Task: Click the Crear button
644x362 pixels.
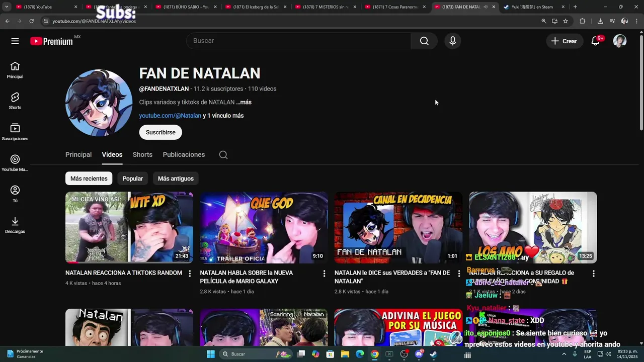Action: [565, 41]
